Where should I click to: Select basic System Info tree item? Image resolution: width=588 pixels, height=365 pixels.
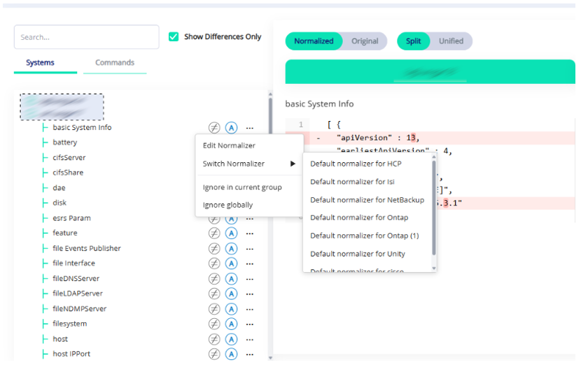(x=82, y=128)
